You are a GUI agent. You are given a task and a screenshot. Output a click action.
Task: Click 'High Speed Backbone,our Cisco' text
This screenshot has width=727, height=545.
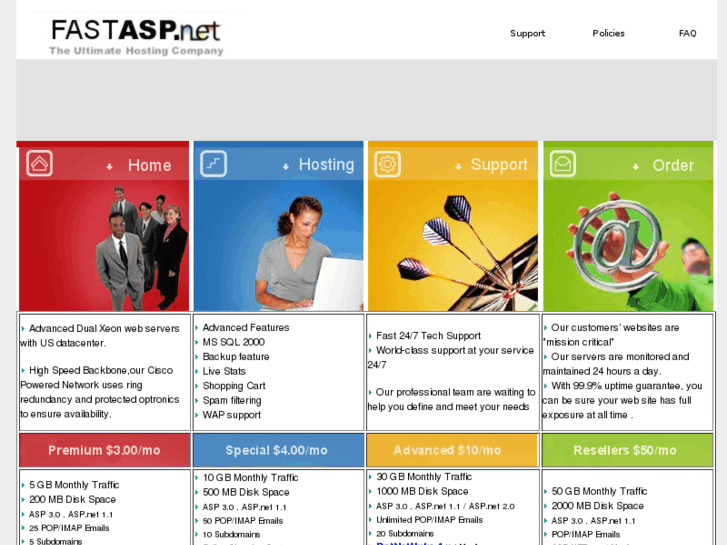tap(101, 370)
